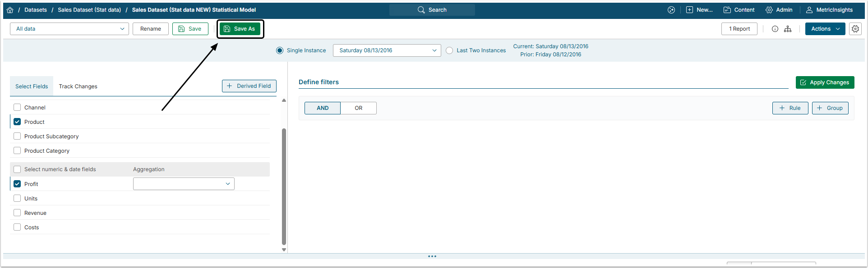
Task: Open the settings gear next to Actions
Action: point(855,29)
